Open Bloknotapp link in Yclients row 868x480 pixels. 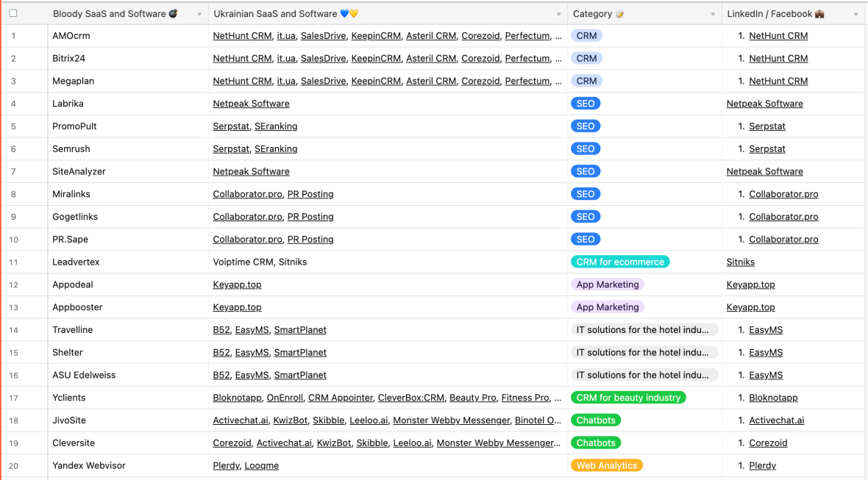tap(237, 398)
